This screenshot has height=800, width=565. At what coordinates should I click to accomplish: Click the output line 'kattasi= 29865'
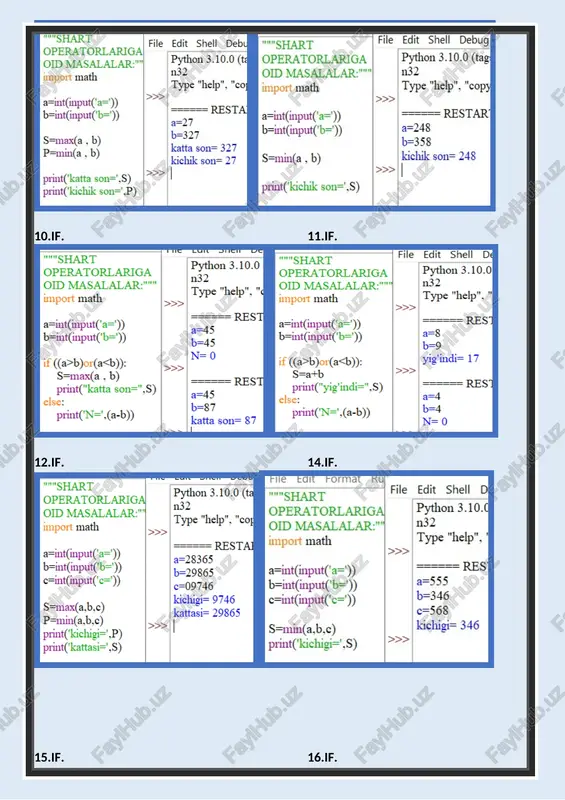[x=207, y=613]
